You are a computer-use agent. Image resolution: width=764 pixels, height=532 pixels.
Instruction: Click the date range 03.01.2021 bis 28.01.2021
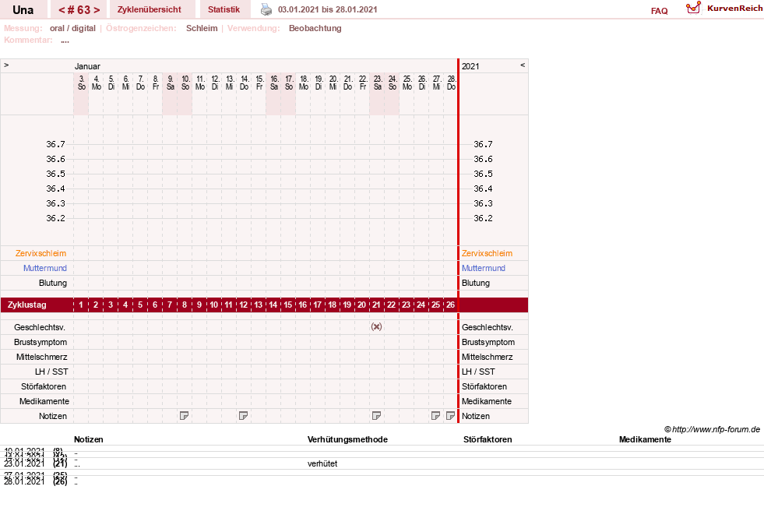(327, 9)
